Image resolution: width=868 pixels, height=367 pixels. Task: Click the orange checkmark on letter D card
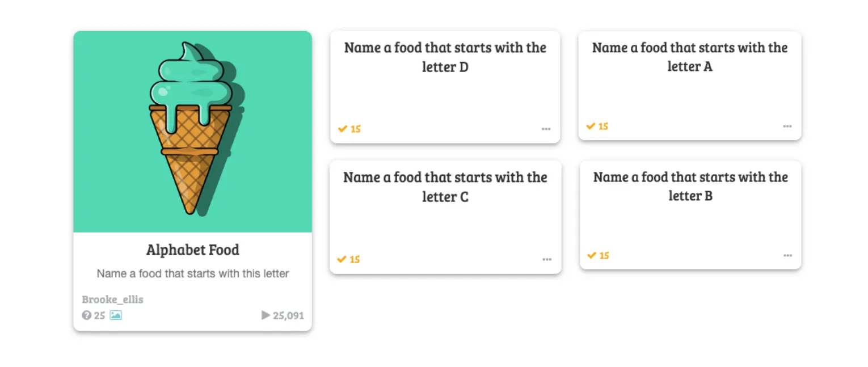342,129
